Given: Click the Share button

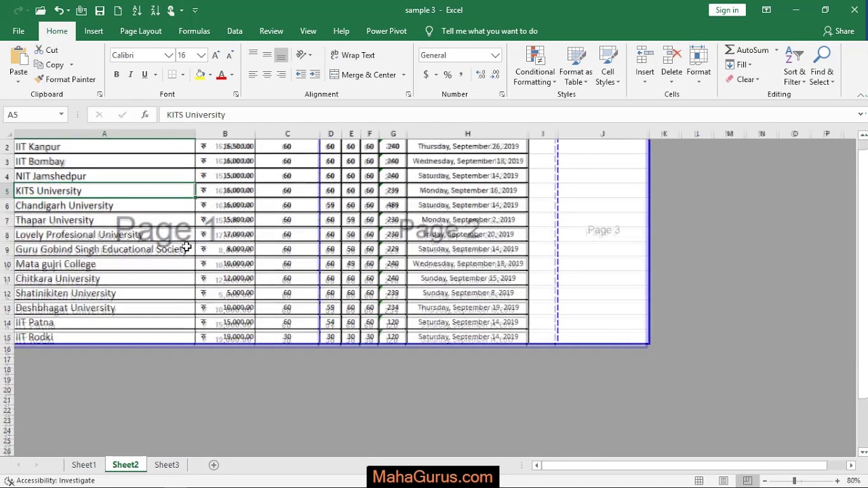Looking at the screenshot, I should [x=839, y=31].
